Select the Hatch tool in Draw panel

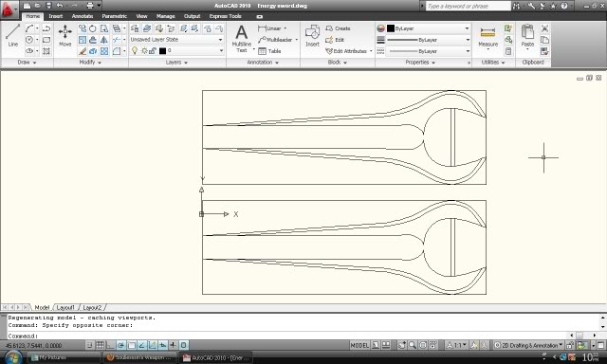pos(46,50)
